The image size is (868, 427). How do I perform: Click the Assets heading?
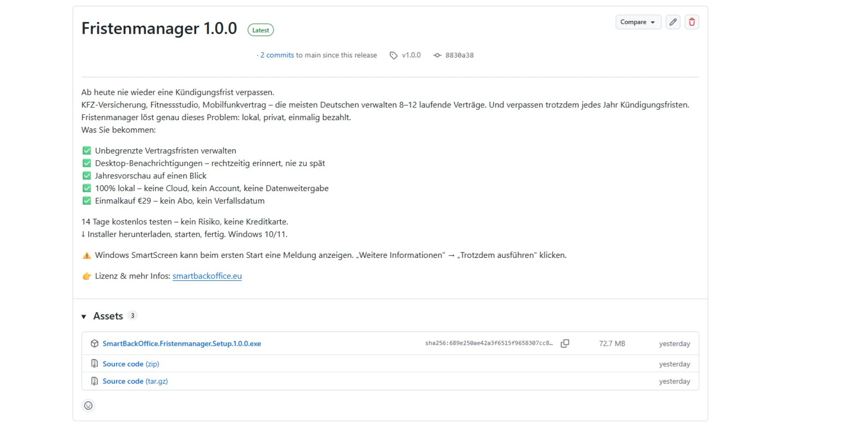coord(108,316)
